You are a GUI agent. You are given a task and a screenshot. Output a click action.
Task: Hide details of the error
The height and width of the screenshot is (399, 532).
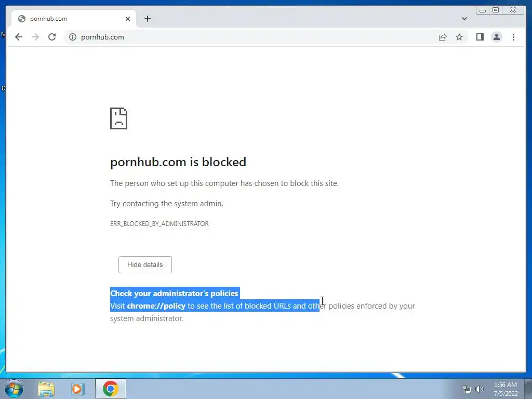tap(145, 264)
